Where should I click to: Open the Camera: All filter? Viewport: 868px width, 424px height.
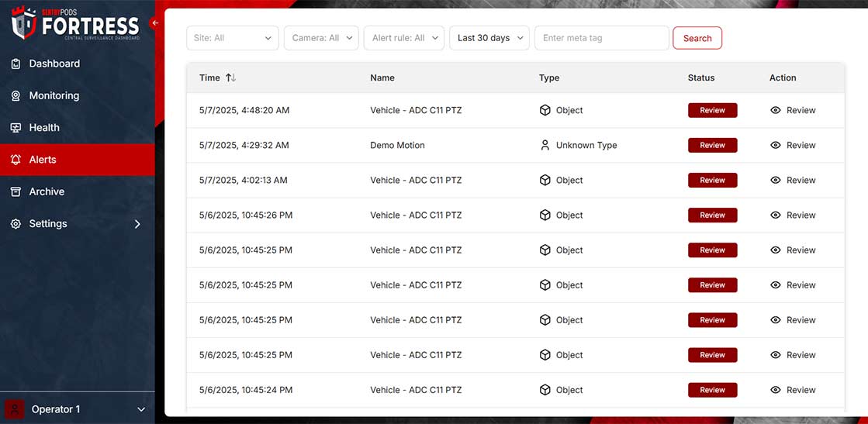tap(322, 38)
